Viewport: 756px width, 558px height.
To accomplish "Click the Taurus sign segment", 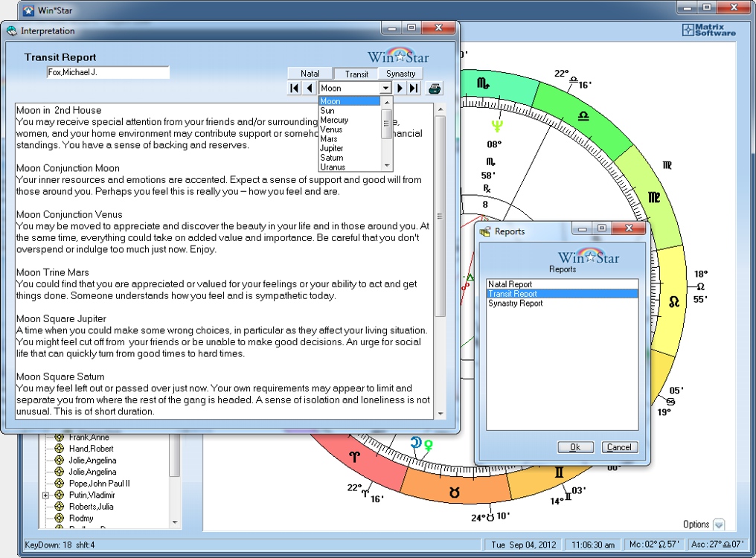I will (454, 493).
